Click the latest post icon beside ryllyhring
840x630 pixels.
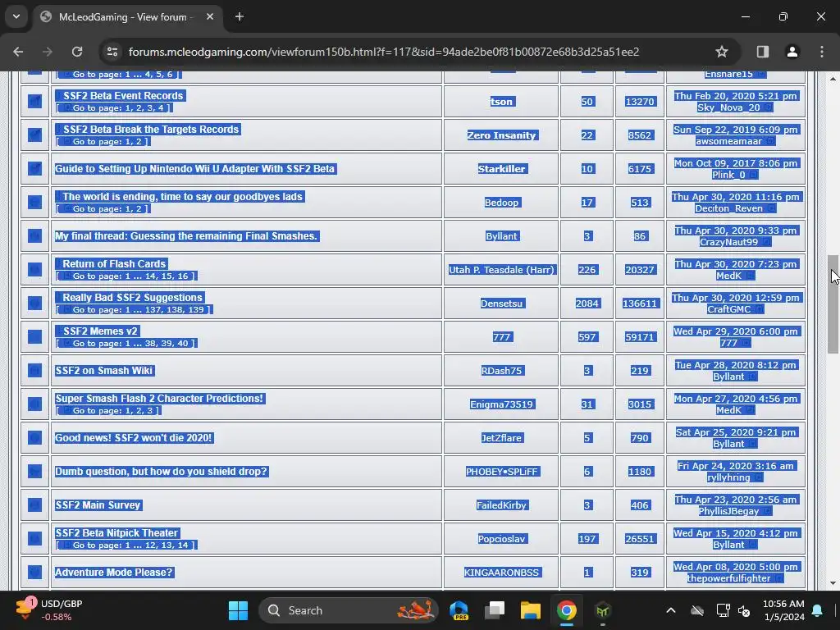point(758,478)
